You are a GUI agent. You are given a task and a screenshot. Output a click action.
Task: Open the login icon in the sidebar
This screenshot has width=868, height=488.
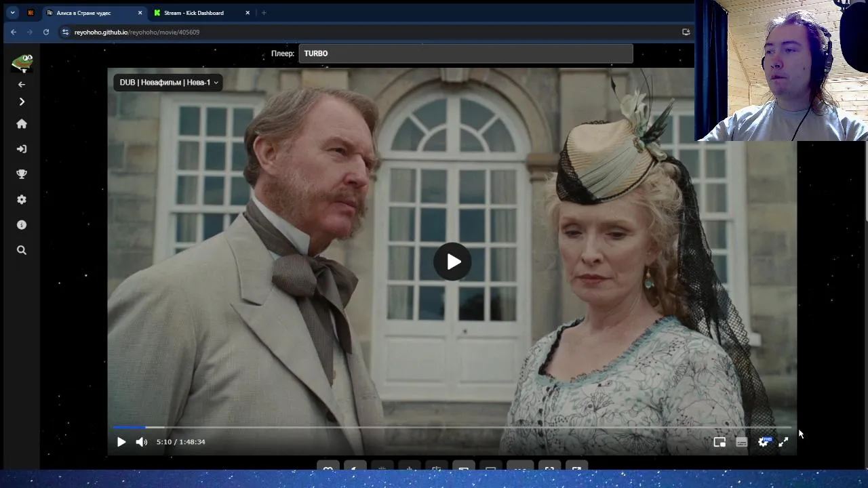(22, 149)
